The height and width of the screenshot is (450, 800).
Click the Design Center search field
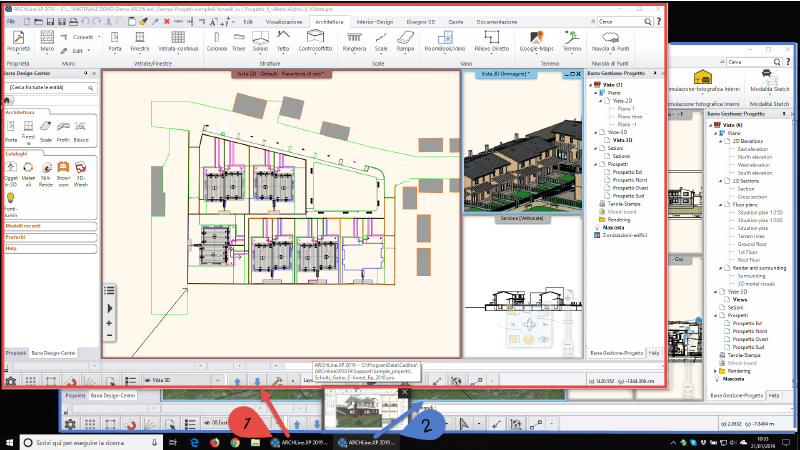tap(51, 88)
